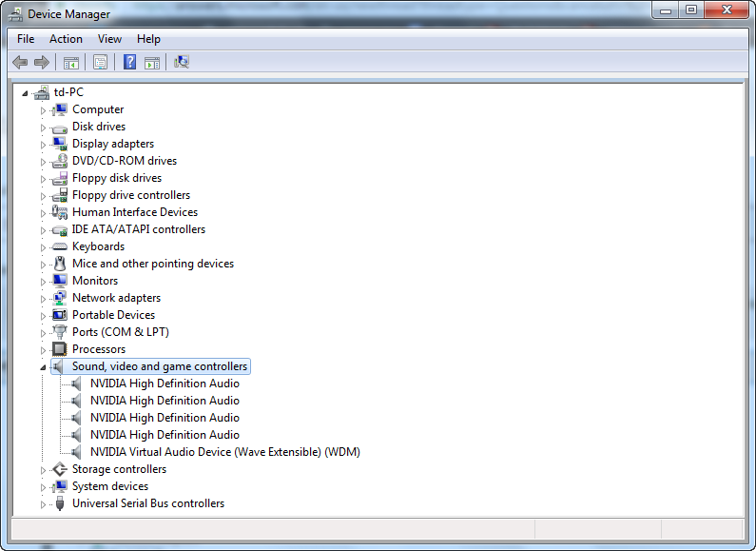Image resolution: width=756 pixels, height=551 pixels.
Task: Select the 'Ports (COM & LPT)' label
Action: [x=121, y=332]
